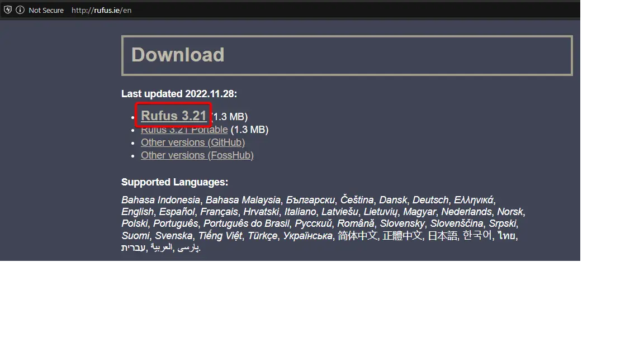Click 한국어 in the languages list
The width and height of the screenshot is (644, 362).
(x=477, y=235)
